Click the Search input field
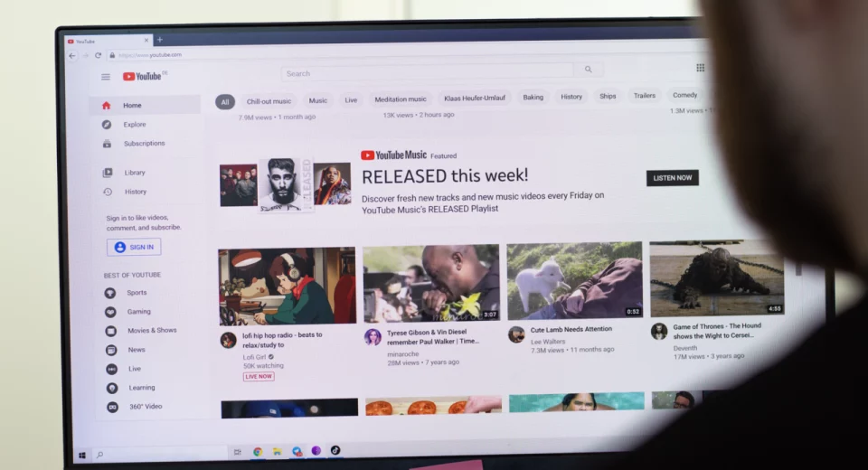The width and height of the screenshot is (868, 470). coord(428,72)
